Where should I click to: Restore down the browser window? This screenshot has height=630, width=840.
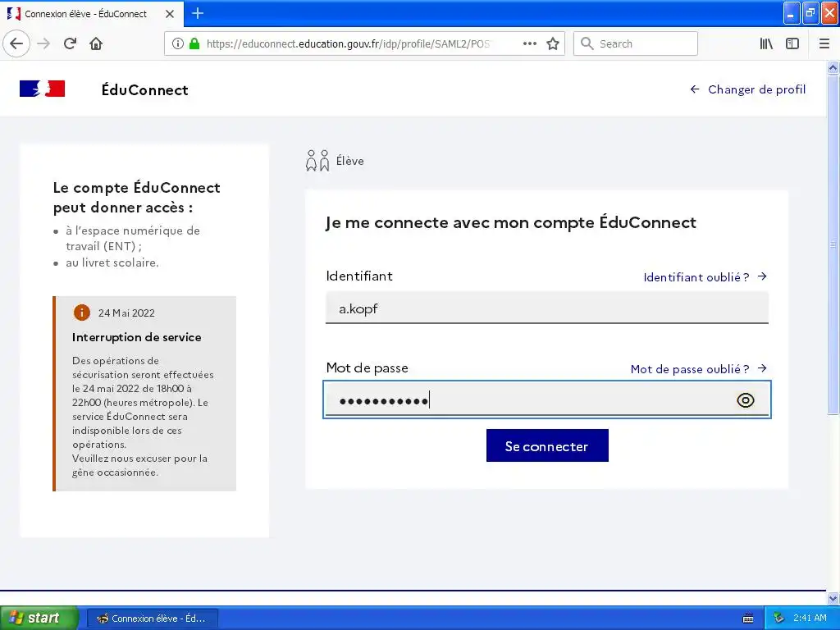click(x=810, y=13)
